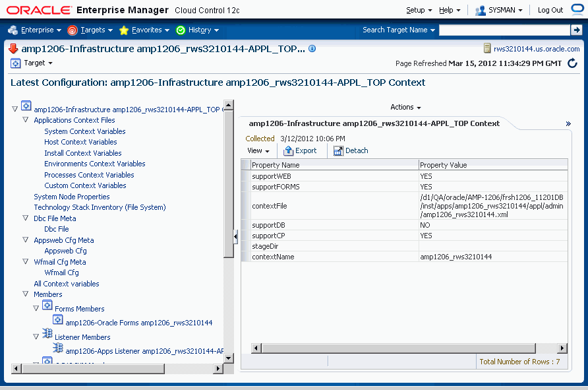588x390 pixels.
Task: Select Processes Context Variables in tree
Action: click(x=89, y=175)
